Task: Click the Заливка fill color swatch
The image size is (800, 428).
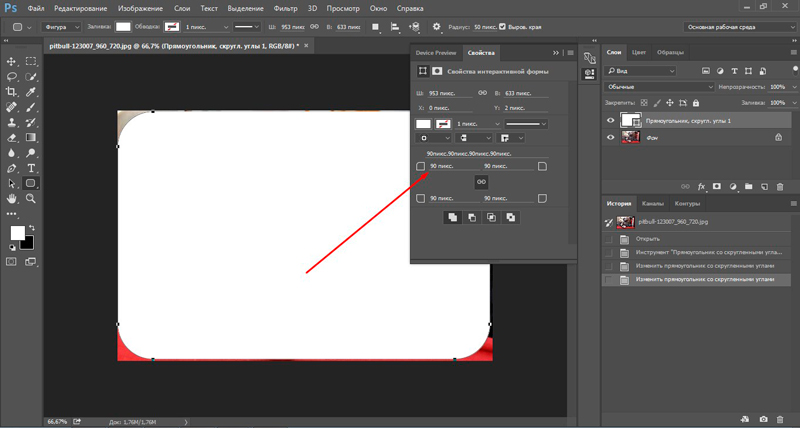Action: coord(123,25)
